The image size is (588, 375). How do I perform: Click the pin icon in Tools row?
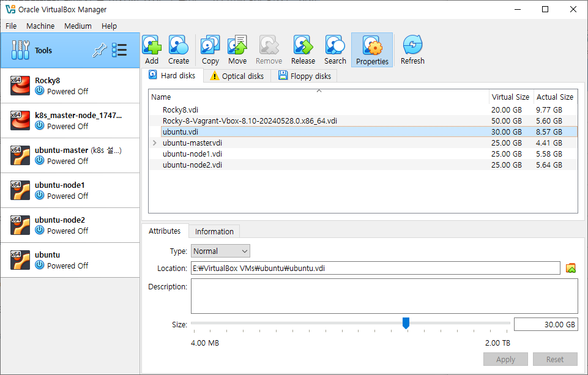click(x=99, y=50)
